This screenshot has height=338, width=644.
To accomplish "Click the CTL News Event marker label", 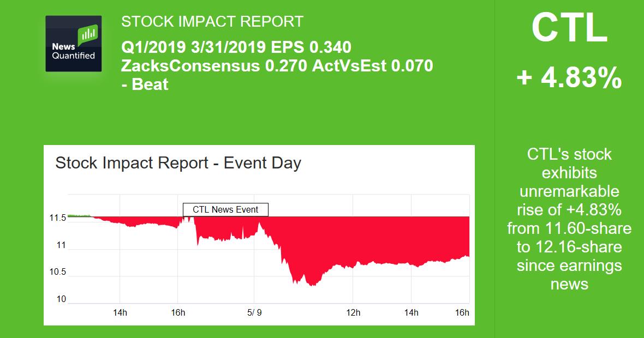I will tap(225, 209).
